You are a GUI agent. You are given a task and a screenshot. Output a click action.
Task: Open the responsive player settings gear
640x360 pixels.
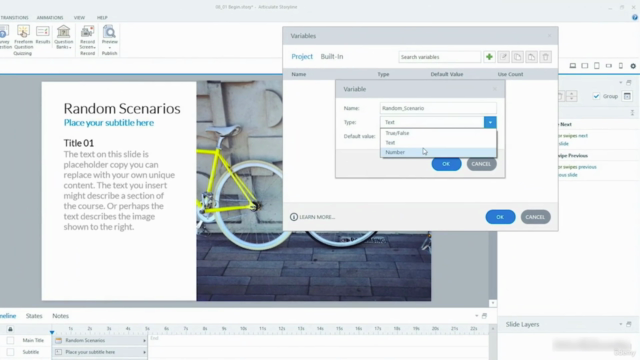[x=633, y=66]
